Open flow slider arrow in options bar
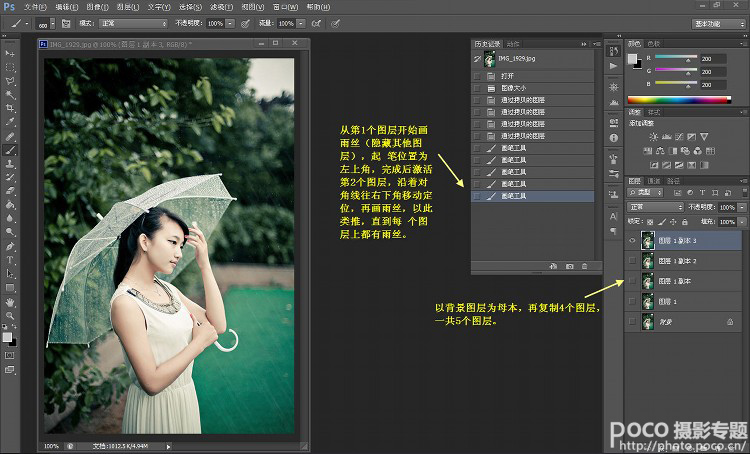 pyautogui.click(x=301, y=23)
